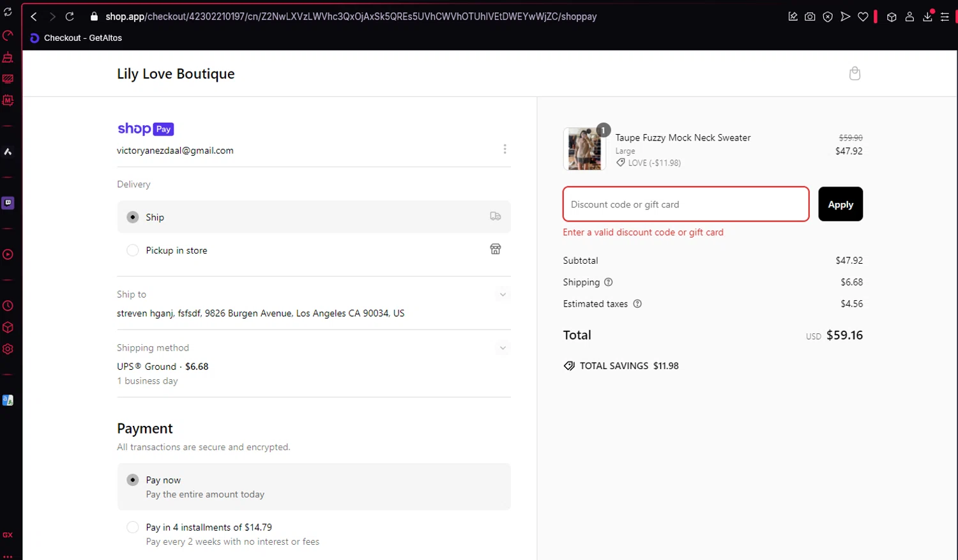Click the browser address bar URL
This screenshot has width=958, height=560.
[351, 17]
